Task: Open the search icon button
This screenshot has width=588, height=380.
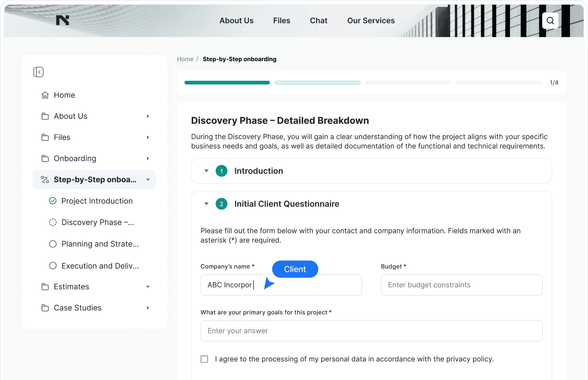Action: pyautogui.click(x=550, y=20)
